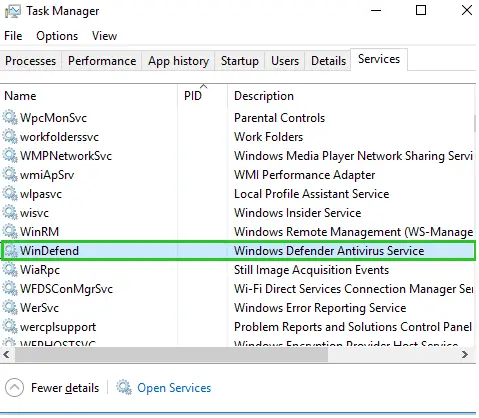Switch to the Startup tab
479x418 pixels.
pyautogui.click(x=240, y=61)
